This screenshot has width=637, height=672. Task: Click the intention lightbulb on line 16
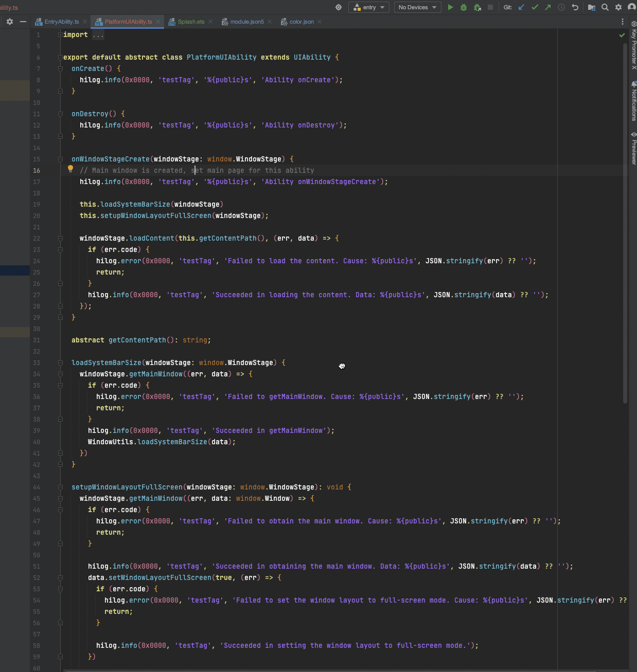click(x=70, y=169)
